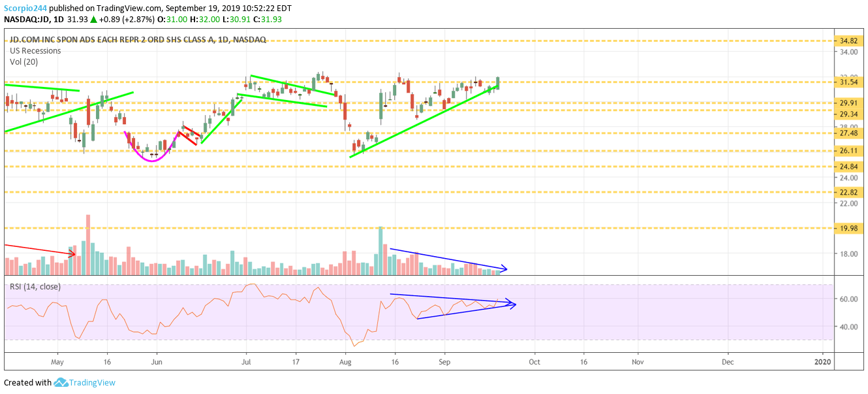The height and width of the screenshot is (394, 868).
Task: Click the Sep label on time axis
Action: pyautogui.click(x=444, y=361)
